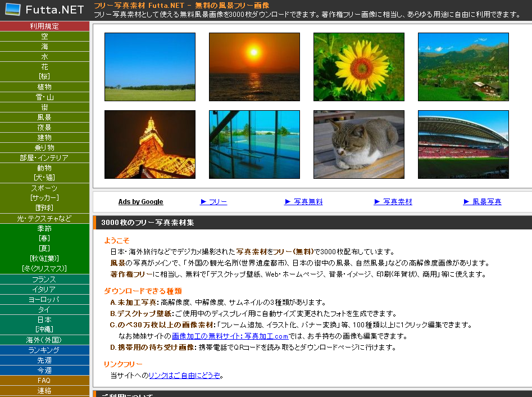
Task: Open the blue sky and grass field thumbnail
Action: click(x=150, y=67)
